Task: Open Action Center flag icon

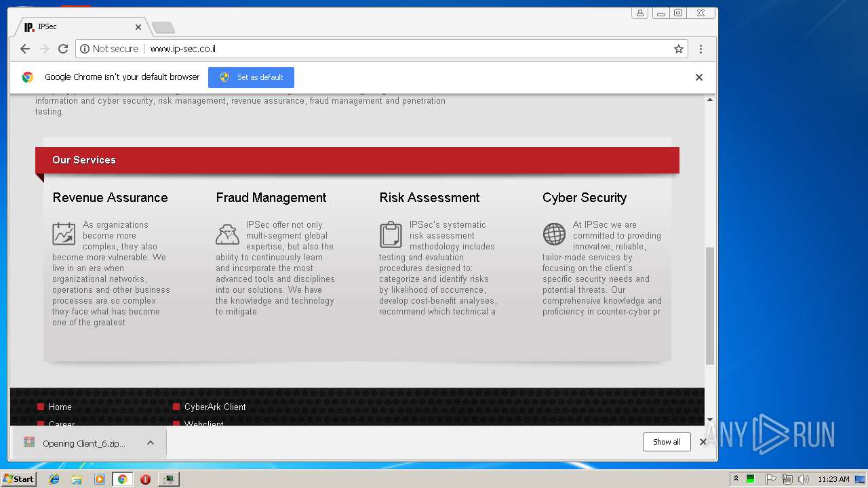Action: pos(770,479)
